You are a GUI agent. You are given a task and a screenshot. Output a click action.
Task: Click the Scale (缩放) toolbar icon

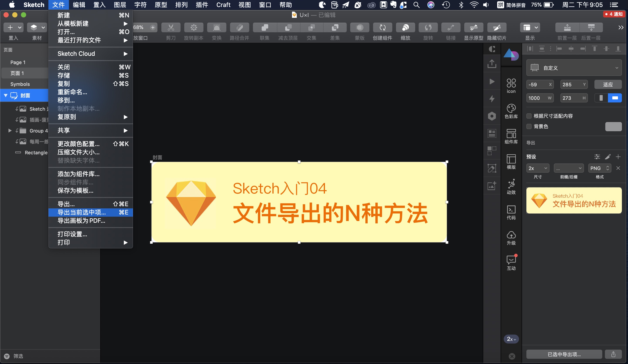pos(405,28)
